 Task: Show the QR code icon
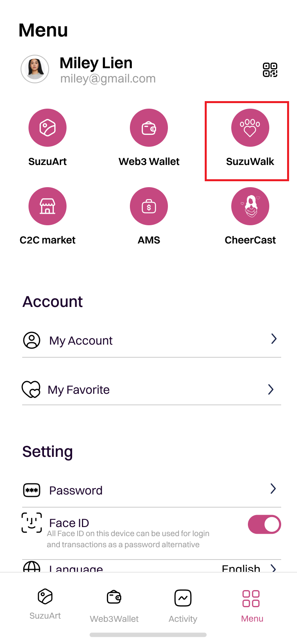(270, 70)
